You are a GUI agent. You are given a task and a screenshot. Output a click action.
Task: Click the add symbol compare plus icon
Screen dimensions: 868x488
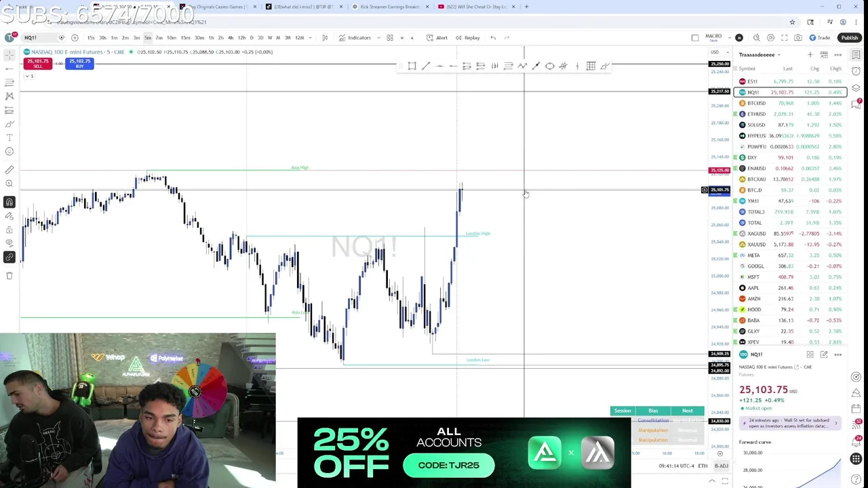pos(75,37)
